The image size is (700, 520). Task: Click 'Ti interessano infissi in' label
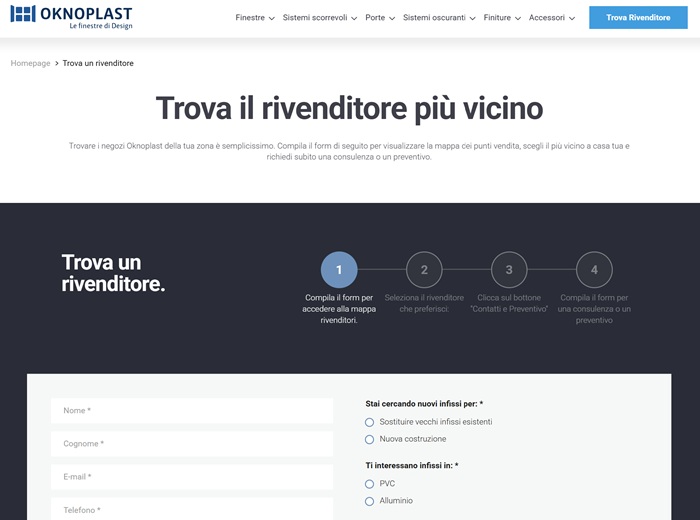click(412, 465)
